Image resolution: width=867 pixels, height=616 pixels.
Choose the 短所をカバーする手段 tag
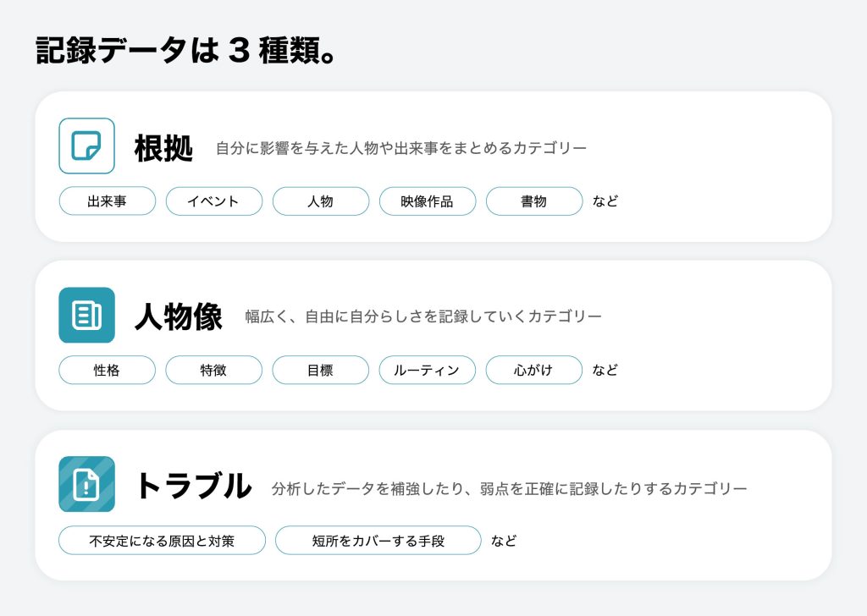(x=378, y=540)
